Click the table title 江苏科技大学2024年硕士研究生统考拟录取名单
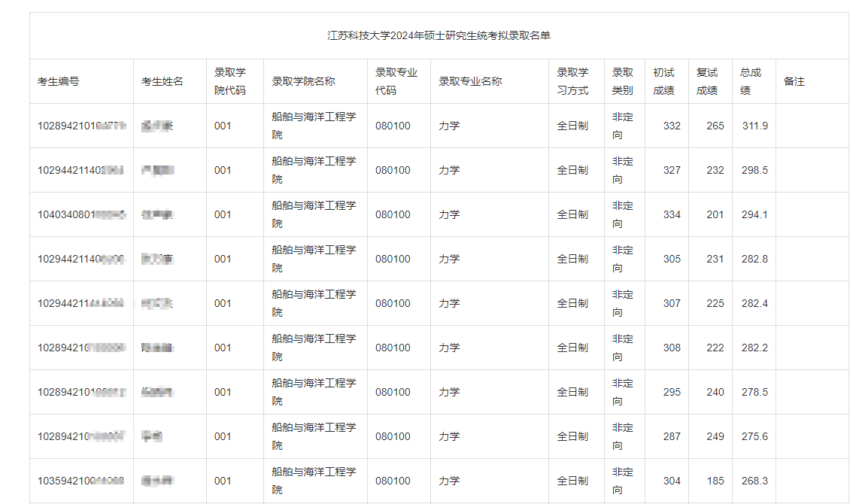This screenshot has width=853, height=504. pos(439,36)
